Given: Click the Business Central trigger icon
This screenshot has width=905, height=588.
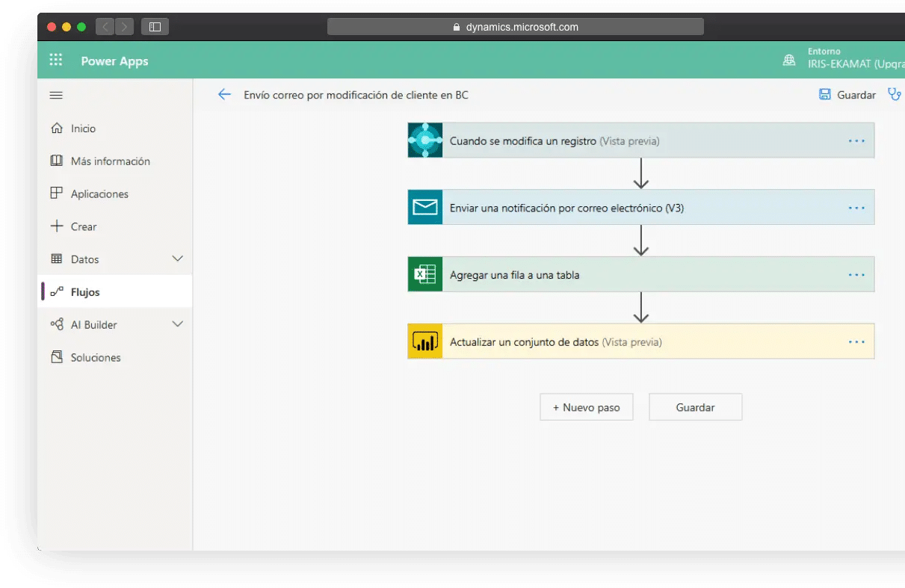Looking at the screenshot, I should point(425,140).
